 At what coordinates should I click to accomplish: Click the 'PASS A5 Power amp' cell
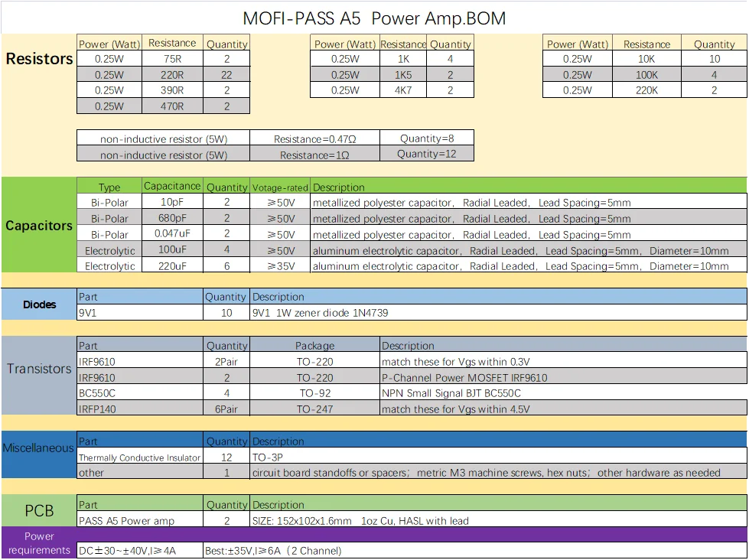pyautogui.click(x=140, y=520)
